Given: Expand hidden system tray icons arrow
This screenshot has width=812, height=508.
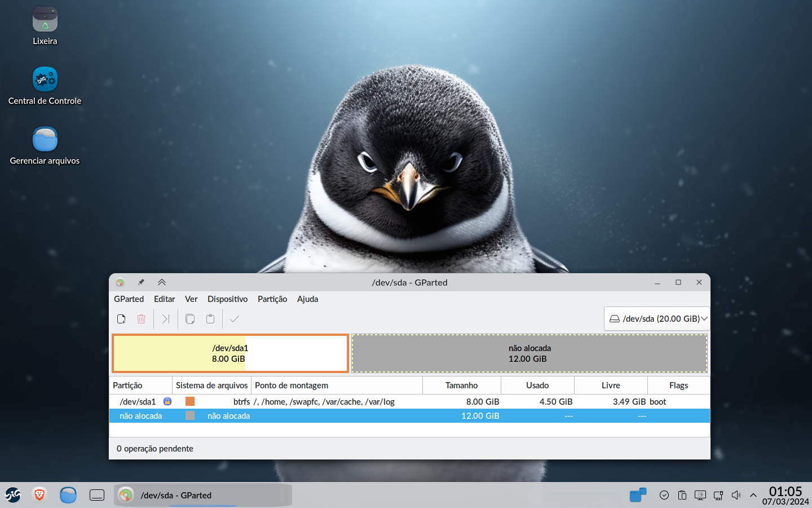Looking at the screenshot, I should [x=753, y=495].
